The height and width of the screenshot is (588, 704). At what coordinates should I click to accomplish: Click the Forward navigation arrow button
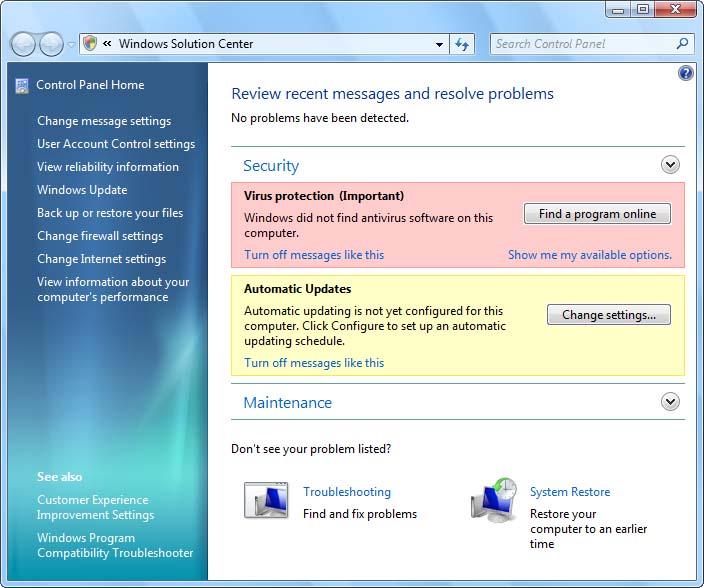[x=50, y=44]
